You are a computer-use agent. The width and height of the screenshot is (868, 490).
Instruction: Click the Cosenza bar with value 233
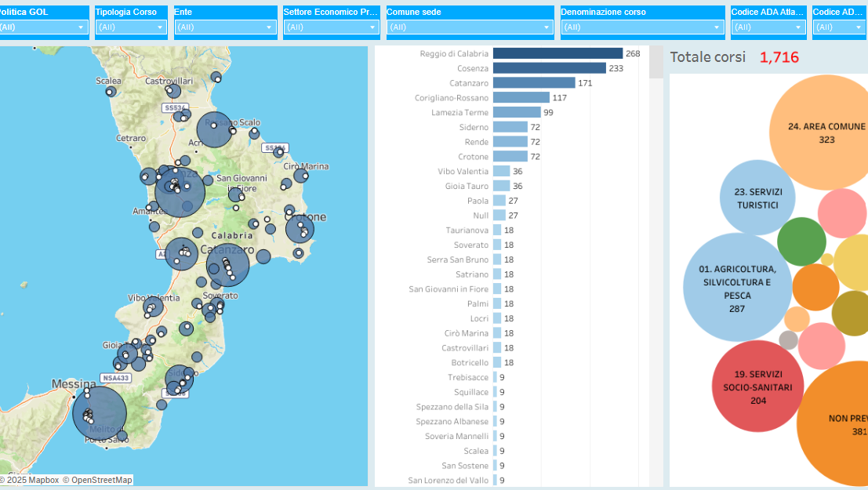pyautogui.click(x=549, y=68)
